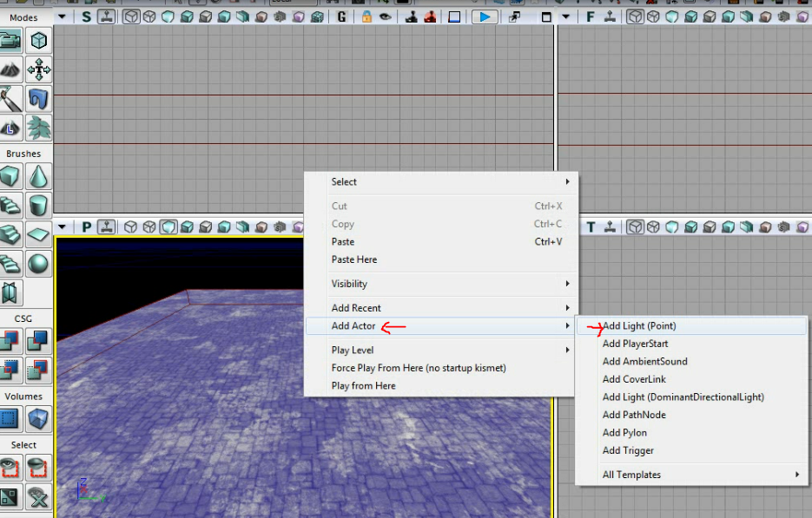Image resolution: width=812 pixels, height=518 pixels.
Task: Expand Add Recent submenu
Action: 440,308
